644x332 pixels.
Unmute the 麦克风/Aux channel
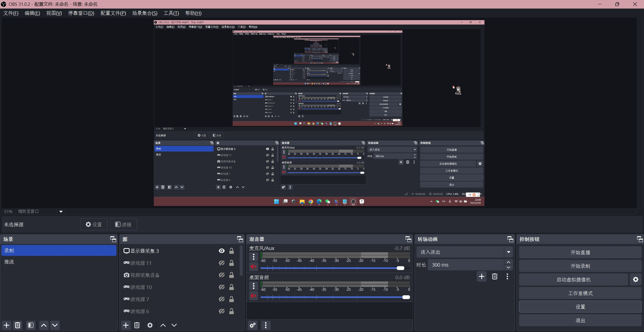tap(253, 267)
